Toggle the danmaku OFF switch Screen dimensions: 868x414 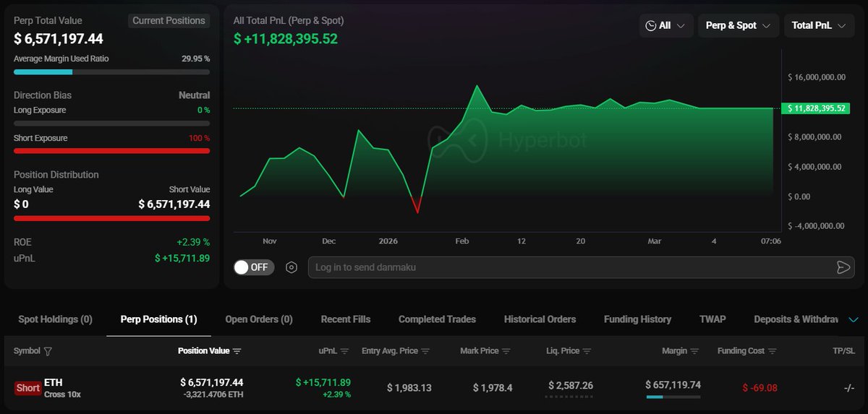point(252,267)
